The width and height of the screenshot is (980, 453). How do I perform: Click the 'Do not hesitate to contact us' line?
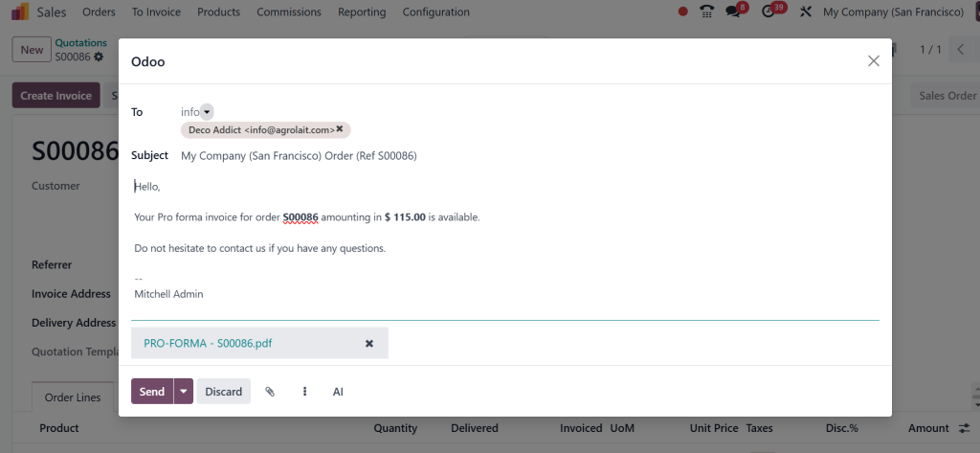click(260, 248)
